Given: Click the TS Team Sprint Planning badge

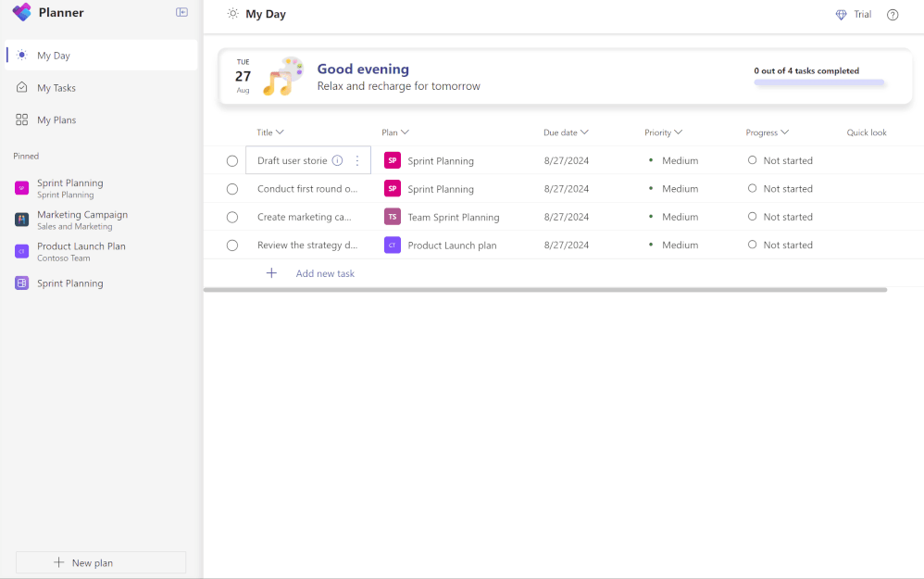Looking at the screenshot, I should 393,217.
